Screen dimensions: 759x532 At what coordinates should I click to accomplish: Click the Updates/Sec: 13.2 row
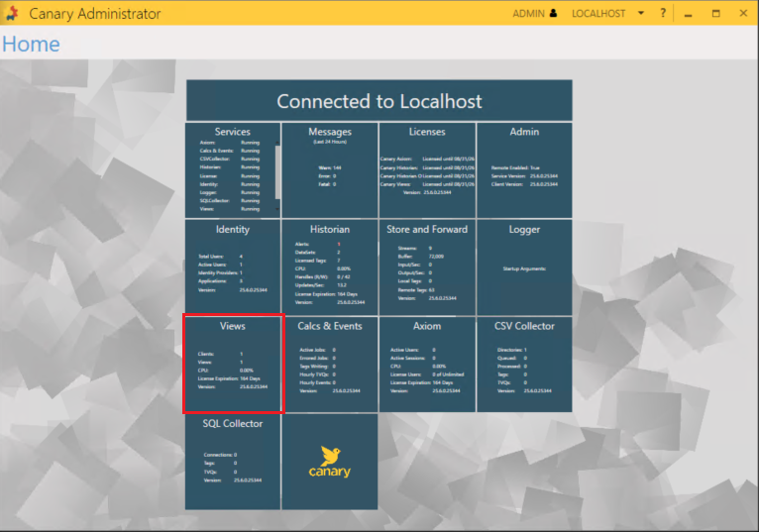tap(321, 285)
